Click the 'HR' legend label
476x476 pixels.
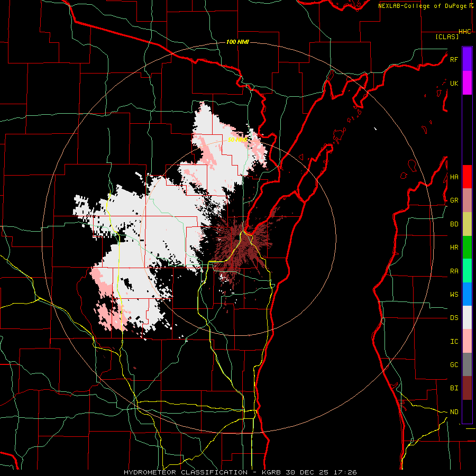tap(454, 248)
